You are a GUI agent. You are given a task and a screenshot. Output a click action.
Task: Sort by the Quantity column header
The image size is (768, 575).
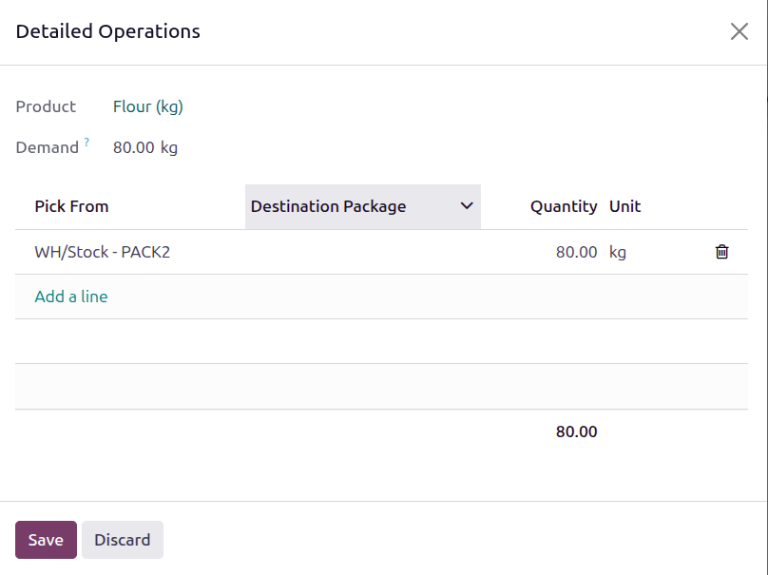coord(563,206)
